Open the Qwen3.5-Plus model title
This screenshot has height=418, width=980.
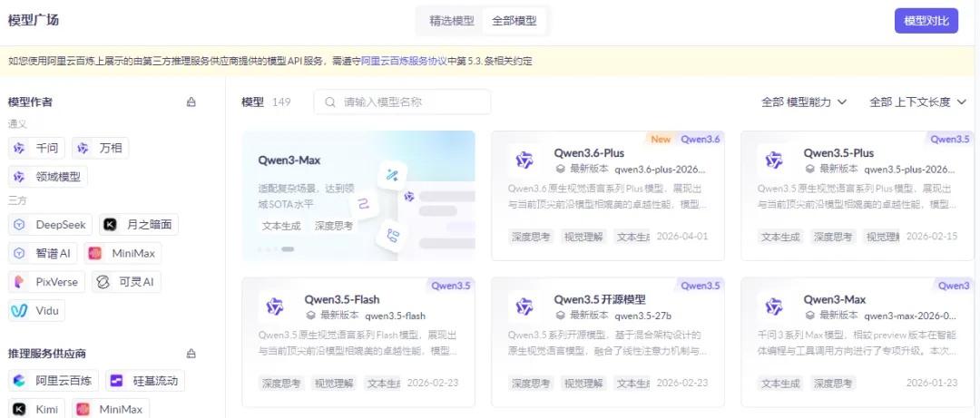(x=838, y=153)
